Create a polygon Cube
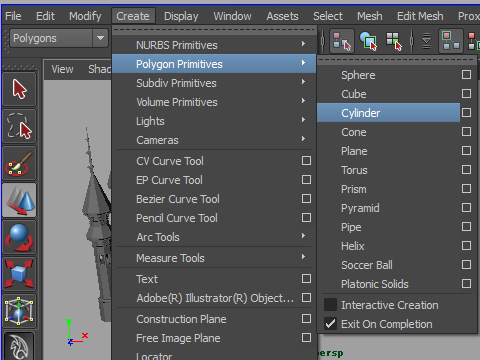Image resolution: width=480 pixels, height=360 pixels. click(389, 94)
